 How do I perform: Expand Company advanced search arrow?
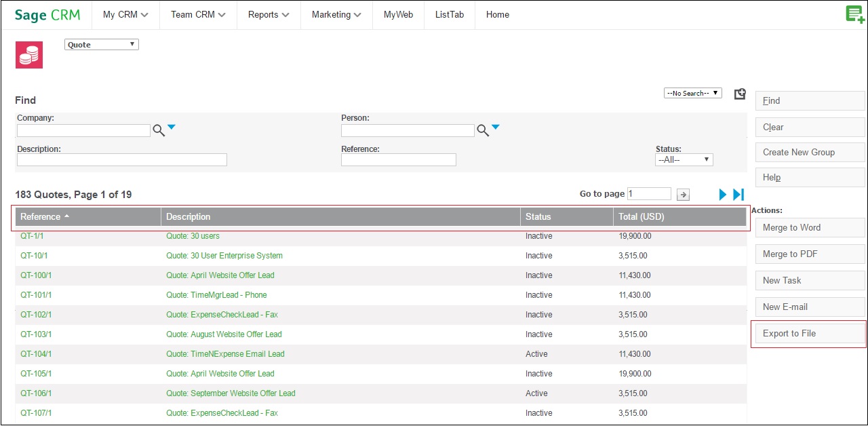172,127
